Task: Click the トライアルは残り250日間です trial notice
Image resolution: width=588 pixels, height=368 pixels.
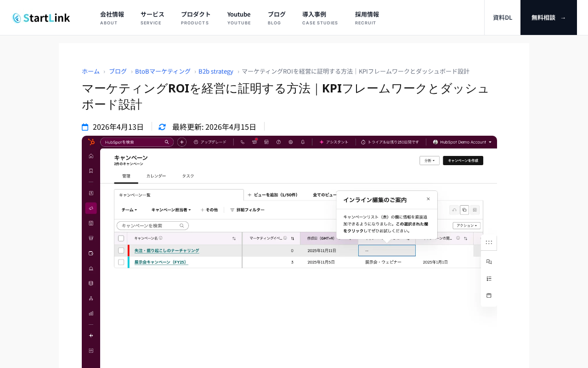Action: [x=390, y=142]
